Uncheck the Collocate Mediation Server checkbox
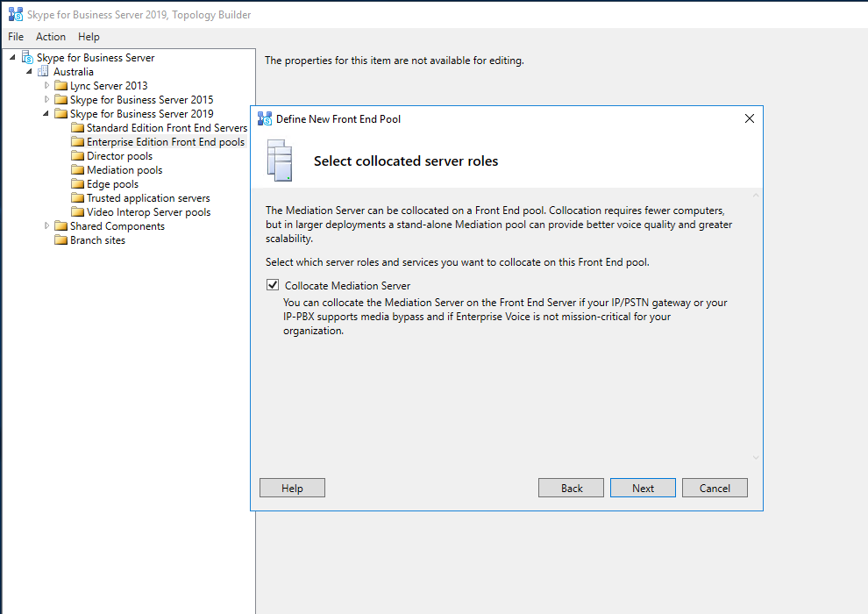The width and height of the screenshot is (868, 614). pos(274,286)
